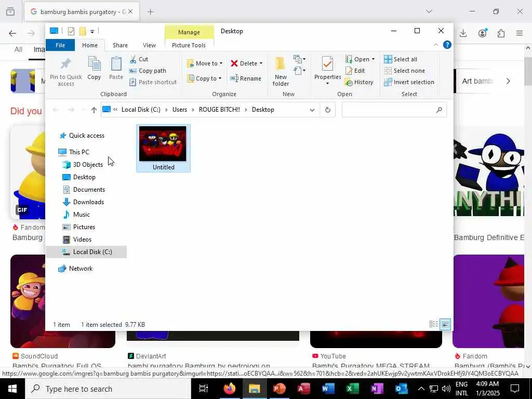Click Copy path in ribbon

pyautogui.click(x=148, y=71)
